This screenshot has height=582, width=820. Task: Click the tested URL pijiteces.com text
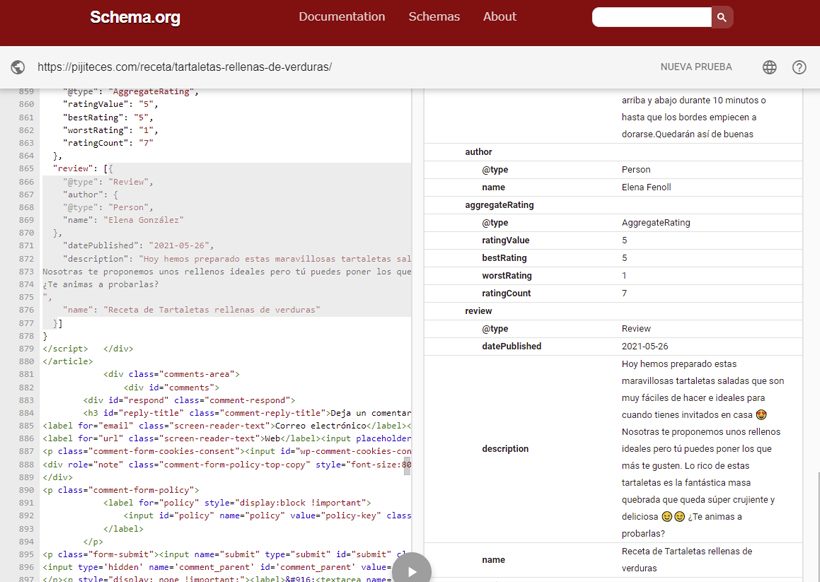click(185, 67)
